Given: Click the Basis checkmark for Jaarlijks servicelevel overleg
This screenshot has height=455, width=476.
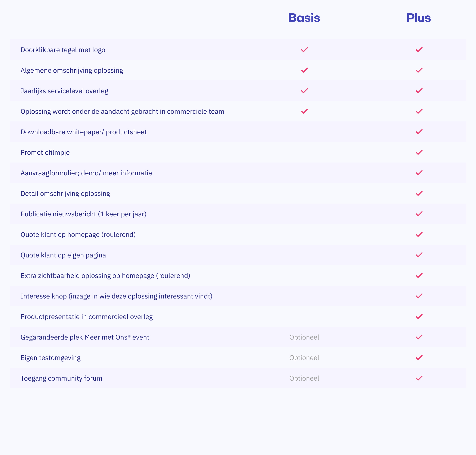Looking at the screenshot, I should pos(304,91).
